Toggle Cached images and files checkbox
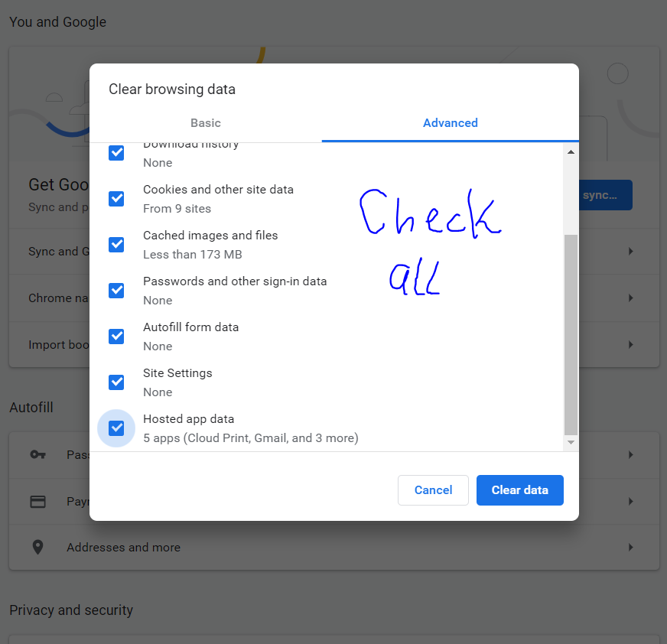 point(116,245)
